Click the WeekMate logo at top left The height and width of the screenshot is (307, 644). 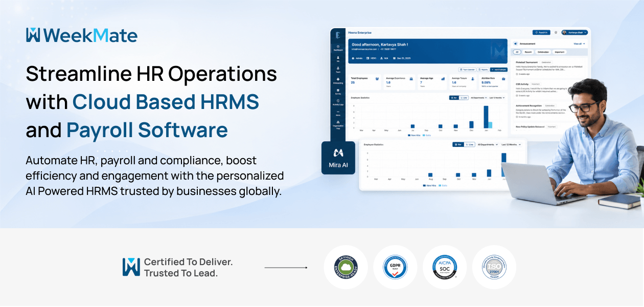[x=82, y=35]
